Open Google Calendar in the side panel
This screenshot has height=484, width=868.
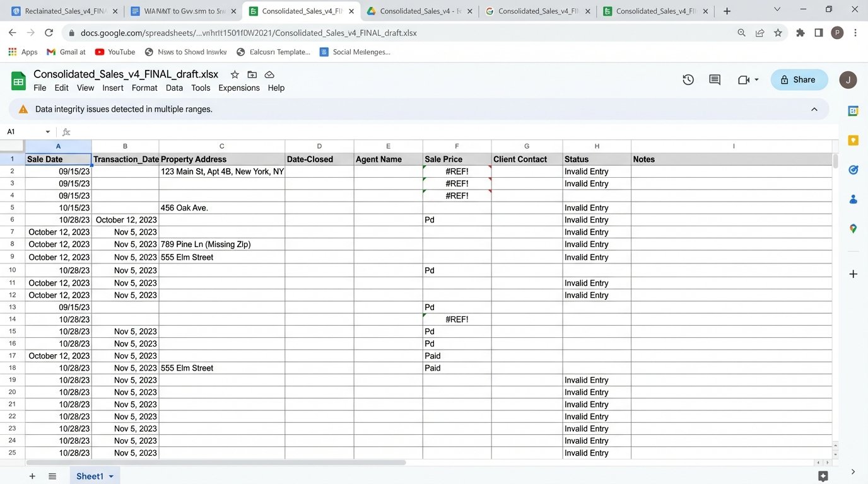pos(853,110)
